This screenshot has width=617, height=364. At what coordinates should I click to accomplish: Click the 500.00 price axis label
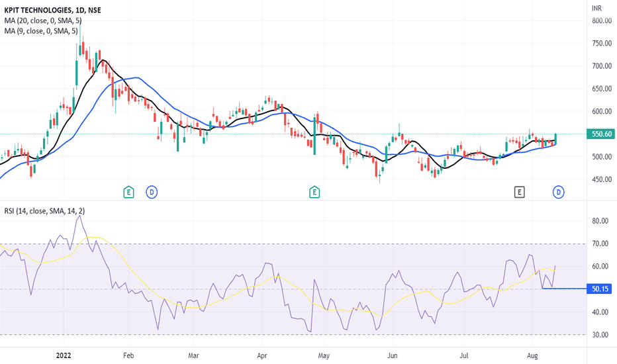tap(602, 157)
